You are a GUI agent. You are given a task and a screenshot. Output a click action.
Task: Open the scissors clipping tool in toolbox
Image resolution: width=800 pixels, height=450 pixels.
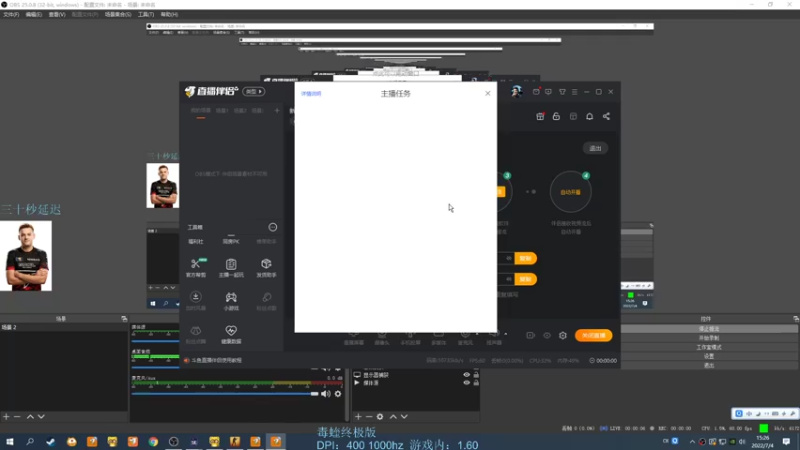click(x=196, y=267)
